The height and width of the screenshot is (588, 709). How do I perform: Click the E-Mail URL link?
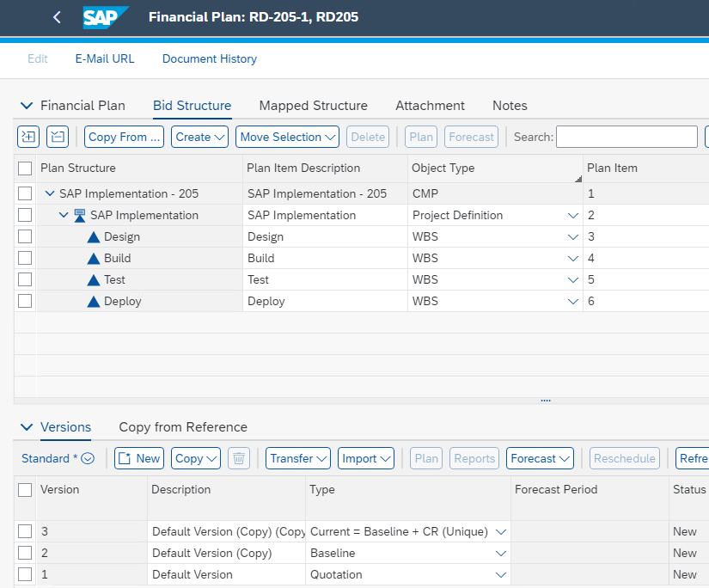tap(105, 58)
